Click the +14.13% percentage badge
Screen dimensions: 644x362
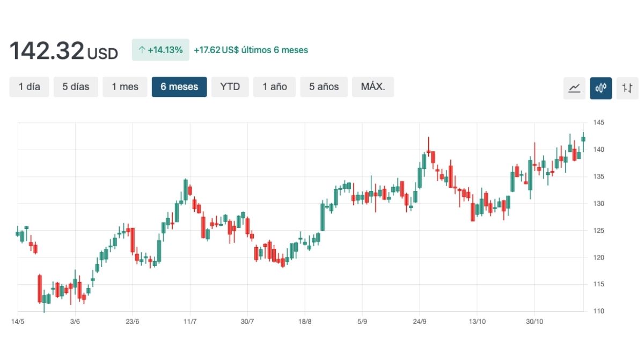coord(160,49)
